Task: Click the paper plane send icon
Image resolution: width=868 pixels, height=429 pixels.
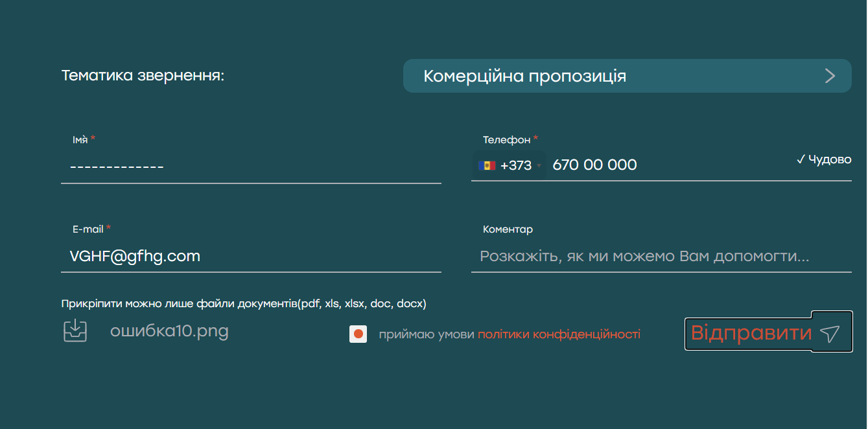Action: coord(830,333)
